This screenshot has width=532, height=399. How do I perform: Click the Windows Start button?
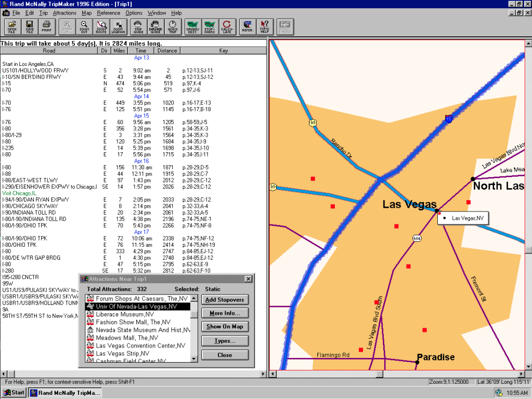point(14,392)
